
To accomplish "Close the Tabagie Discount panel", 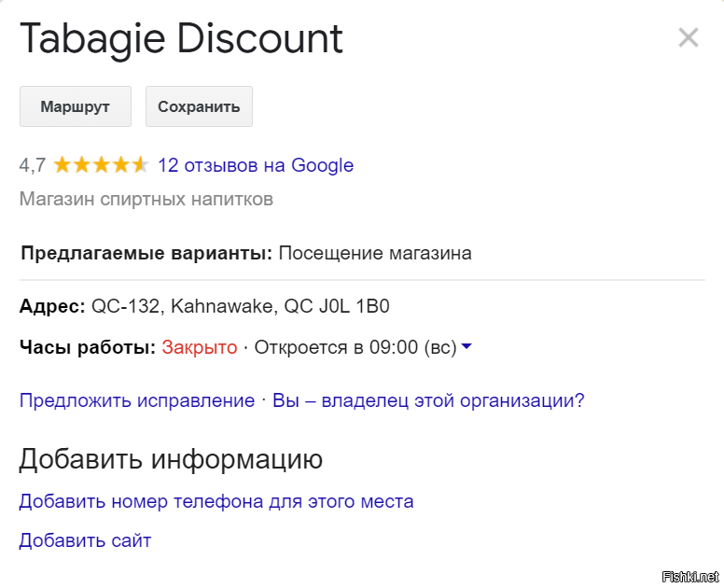I will [688, 38].
